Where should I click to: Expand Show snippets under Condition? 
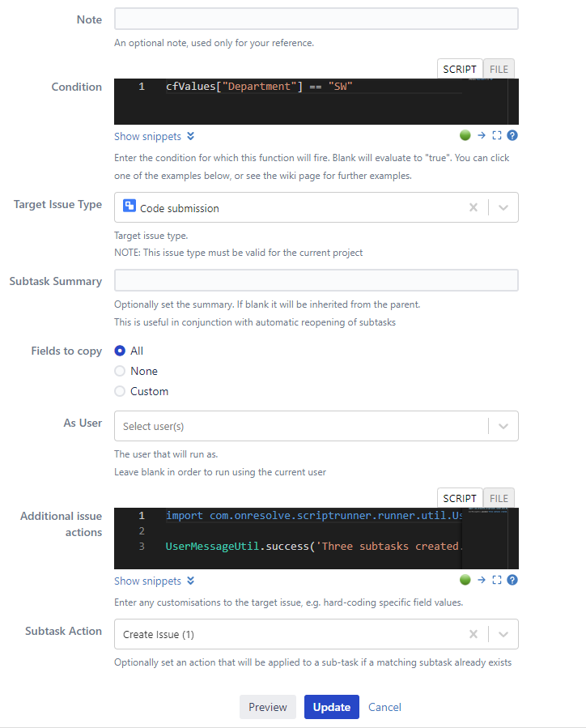(x=155, y=137)
